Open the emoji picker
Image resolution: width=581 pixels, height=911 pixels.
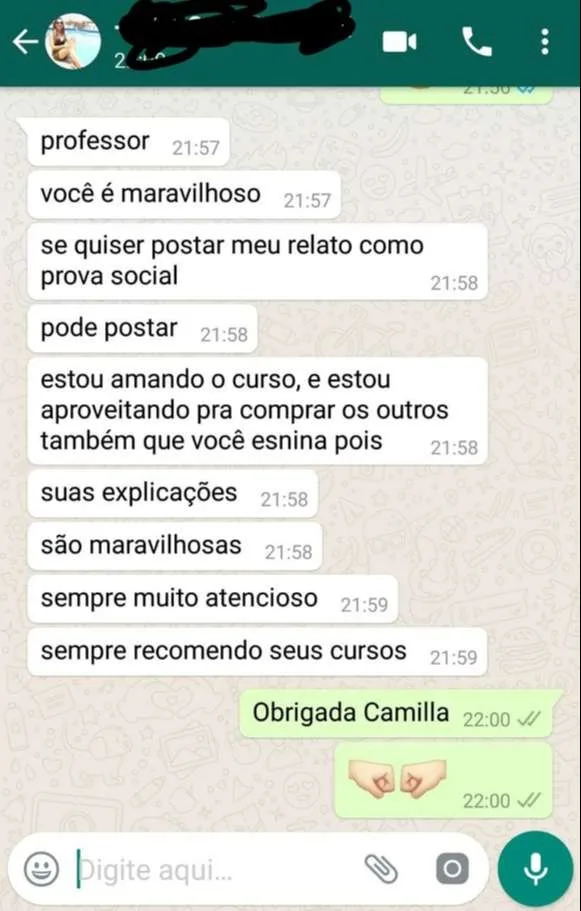click(41, 869)
